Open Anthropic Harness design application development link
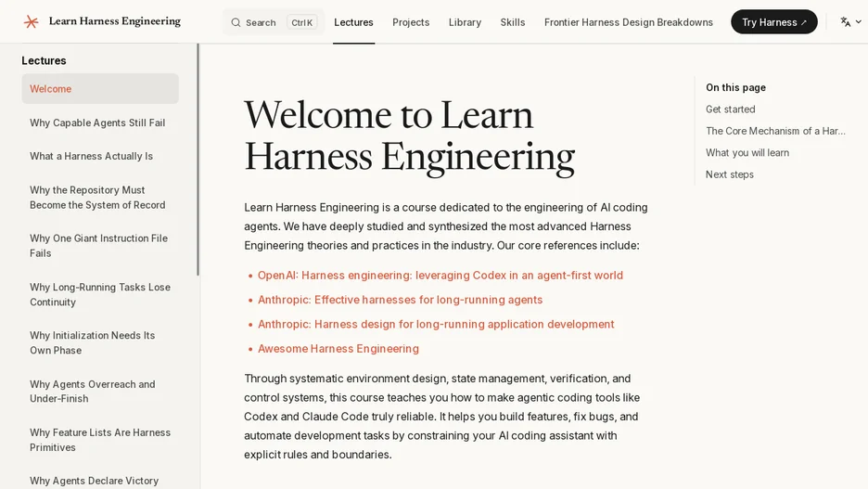The height and width of the screenshot is (489, 868). click(x=436, y=324)
